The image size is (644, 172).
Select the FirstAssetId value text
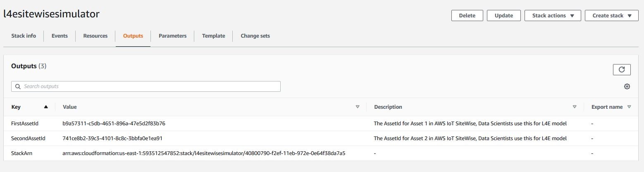[x=114, y=124]
